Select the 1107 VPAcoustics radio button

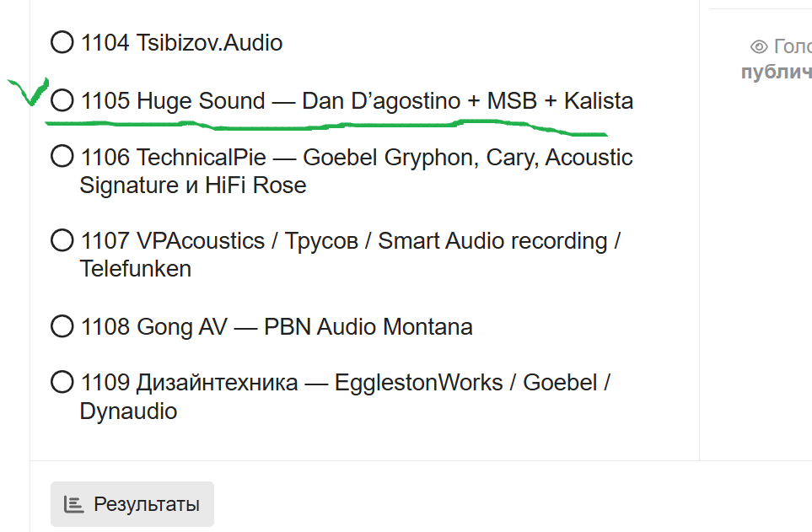(62, 241)
